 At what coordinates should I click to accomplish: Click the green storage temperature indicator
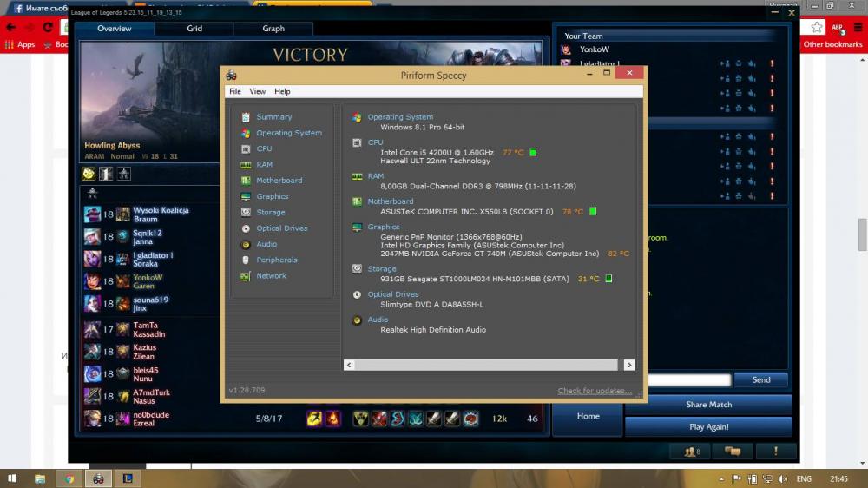[608, 279]
